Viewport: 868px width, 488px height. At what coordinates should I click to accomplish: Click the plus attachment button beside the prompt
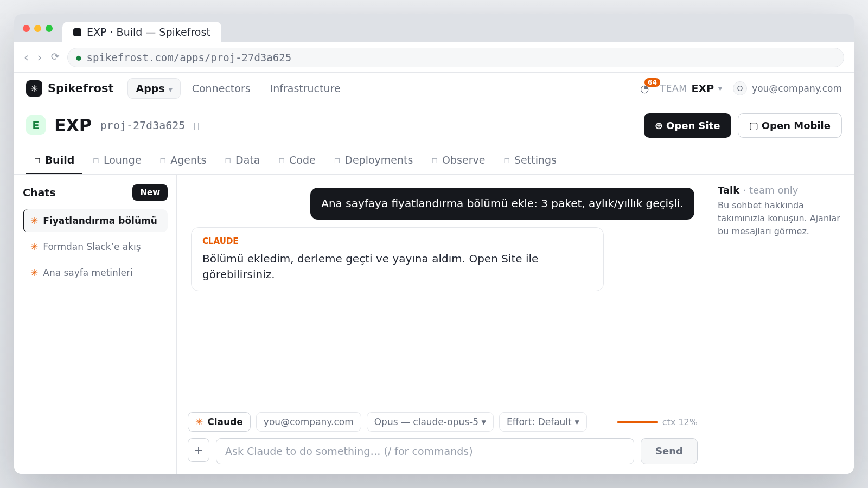tap(199, 450)
